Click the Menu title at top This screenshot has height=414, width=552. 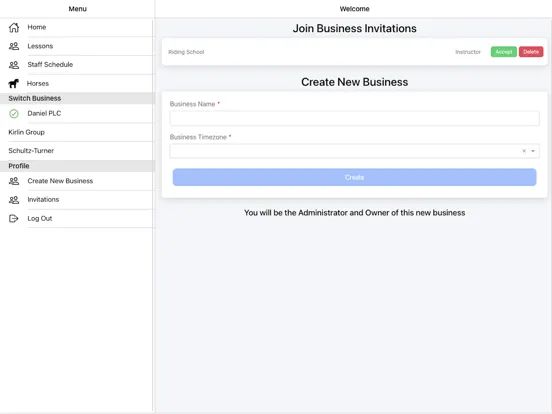pyautogui.click(x=77, y=9)
